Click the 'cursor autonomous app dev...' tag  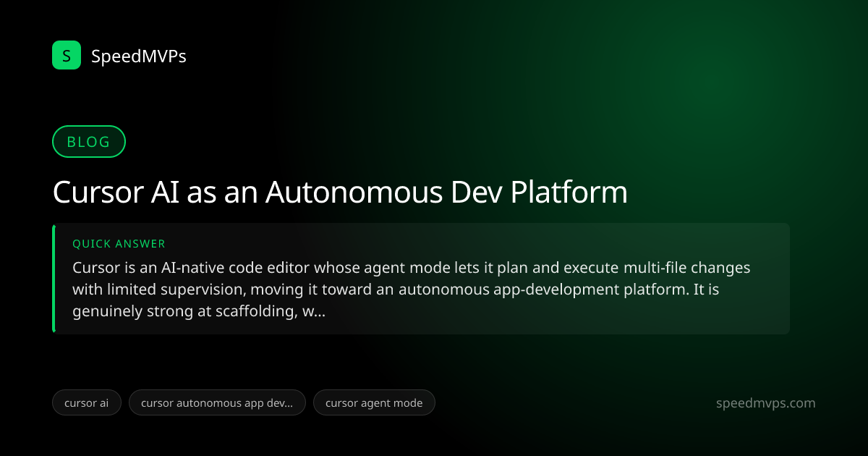coord(217,403)
